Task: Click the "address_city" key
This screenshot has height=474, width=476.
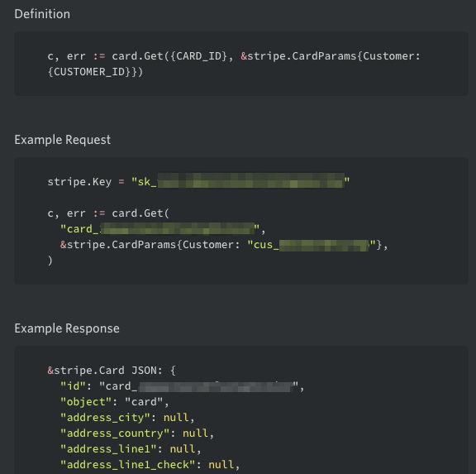Action: 105,418
